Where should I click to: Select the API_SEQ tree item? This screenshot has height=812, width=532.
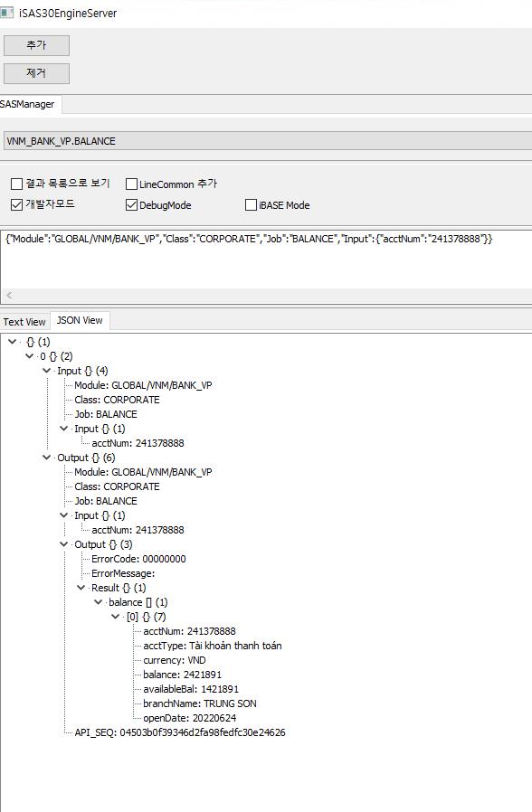(x=180, y=732)
